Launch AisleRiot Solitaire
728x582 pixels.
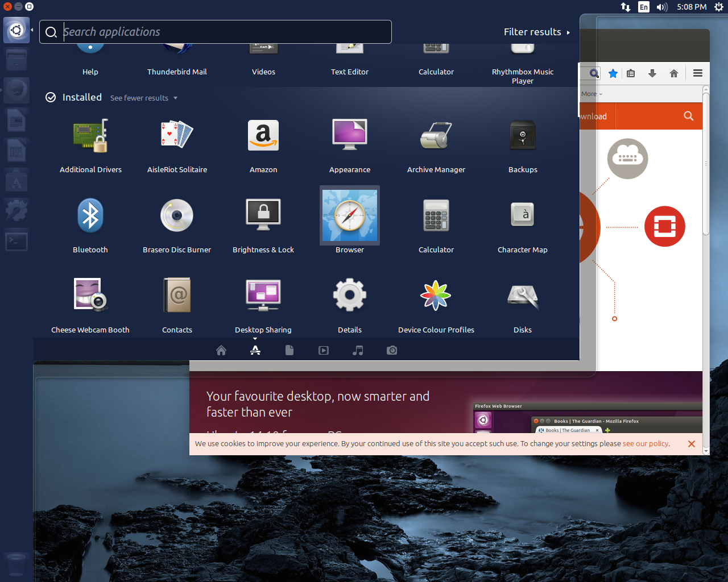[x=177, y=136]
